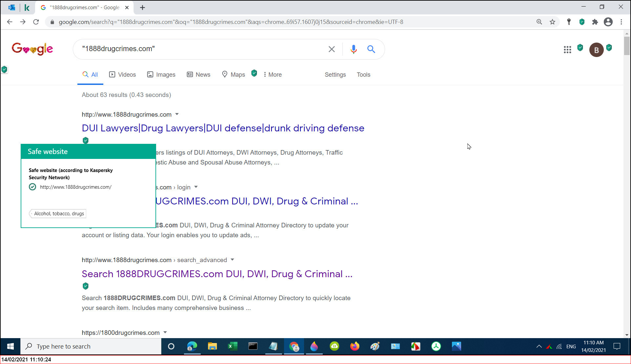Clear the search query with X
This screenshot has width=631, height=364.
(x=332, y=49)
